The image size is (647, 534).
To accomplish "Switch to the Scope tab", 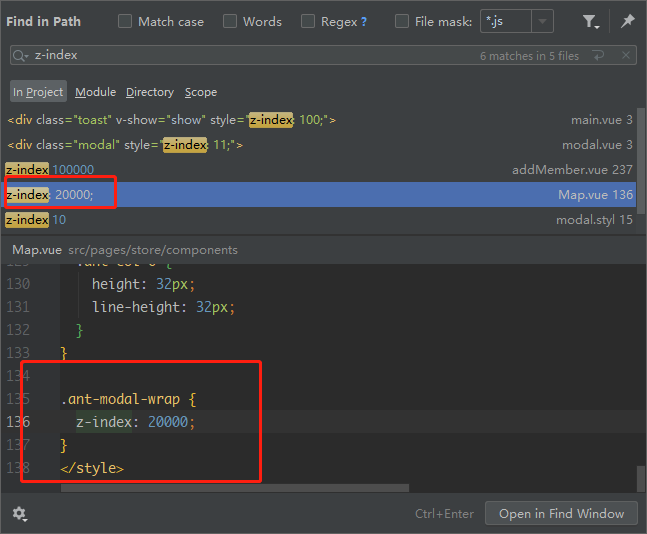I will pos(201,92).
